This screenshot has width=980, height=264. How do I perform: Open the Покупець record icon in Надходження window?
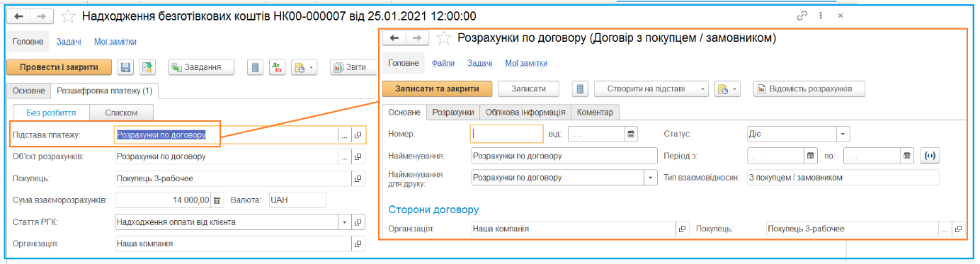[x=358, y=178]
